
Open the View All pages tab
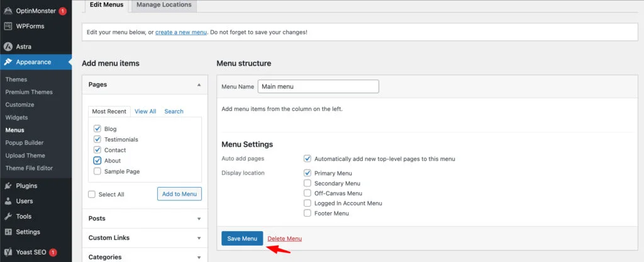pos(145,111)
